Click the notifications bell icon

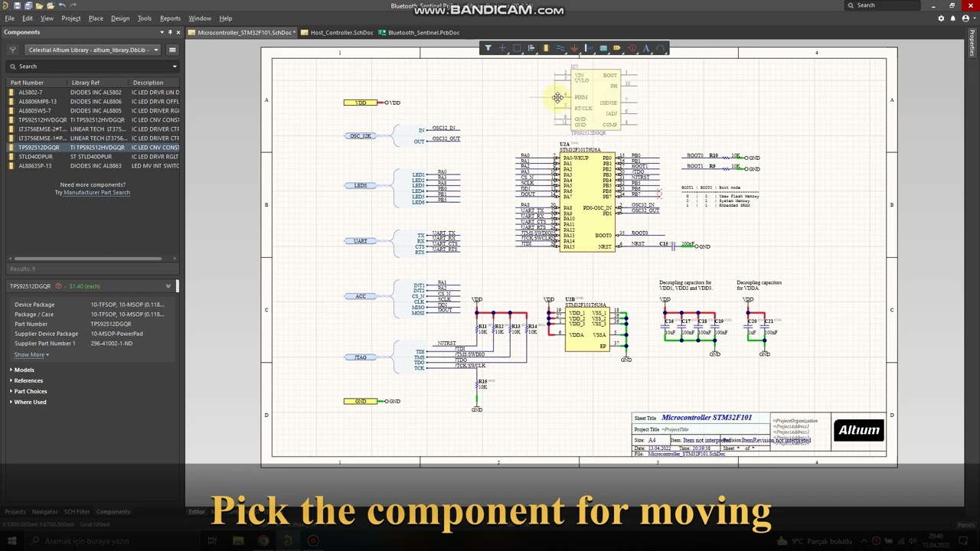click(x=952, y=18)
